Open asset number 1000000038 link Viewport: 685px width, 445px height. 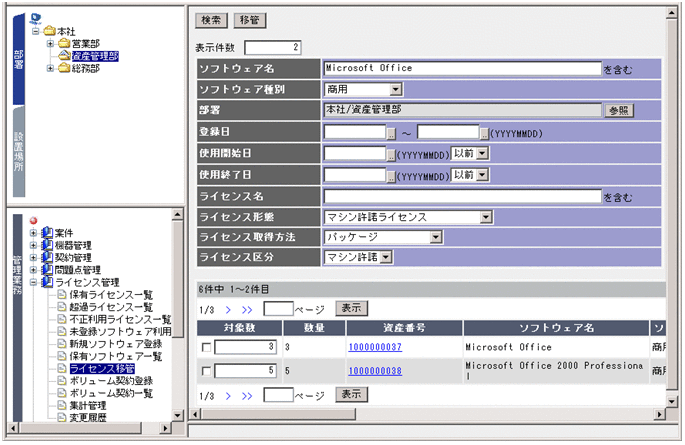(x=375, y=371)
